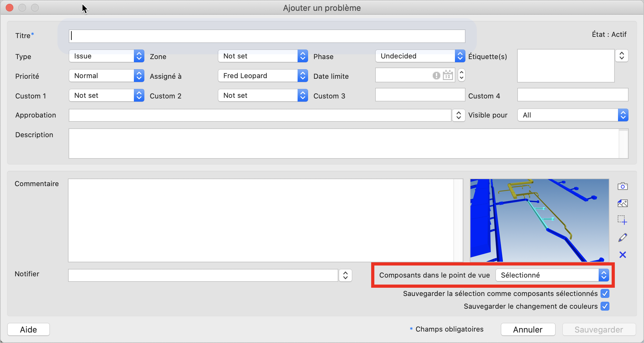Click the camera snapshot icon
The image size is (644, 343).
[622, 186]
